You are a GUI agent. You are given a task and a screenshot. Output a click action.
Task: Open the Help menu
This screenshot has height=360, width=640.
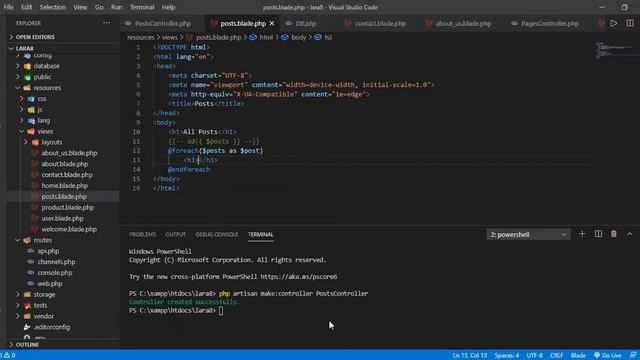point(168,7)
